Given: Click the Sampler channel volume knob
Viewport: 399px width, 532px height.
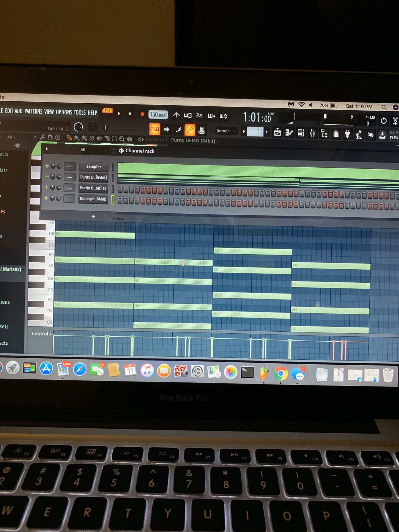Looking at the screenshot, I should [59, 166].
